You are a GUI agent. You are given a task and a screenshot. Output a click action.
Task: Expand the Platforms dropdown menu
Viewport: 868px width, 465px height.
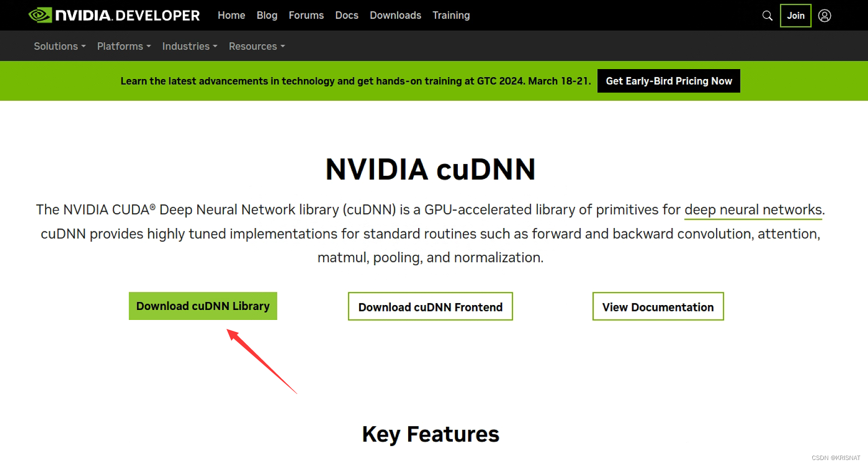click(x=124, y=46)
